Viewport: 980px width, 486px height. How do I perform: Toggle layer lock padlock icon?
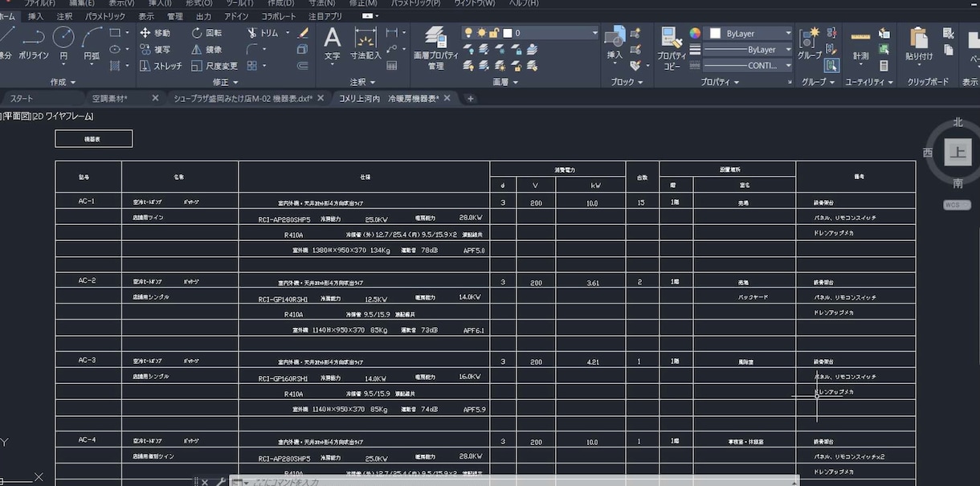click(x=494, y=33)
